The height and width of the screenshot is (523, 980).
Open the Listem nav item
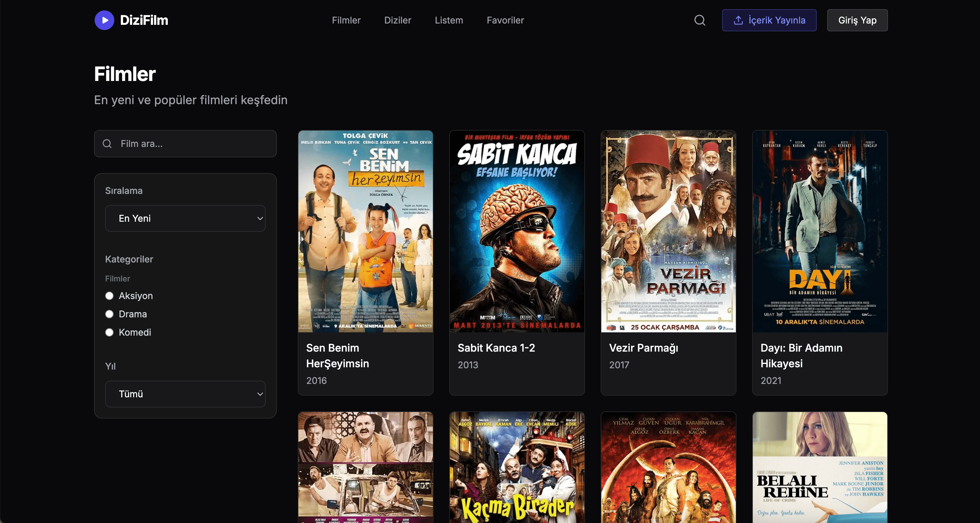(449, 20)
